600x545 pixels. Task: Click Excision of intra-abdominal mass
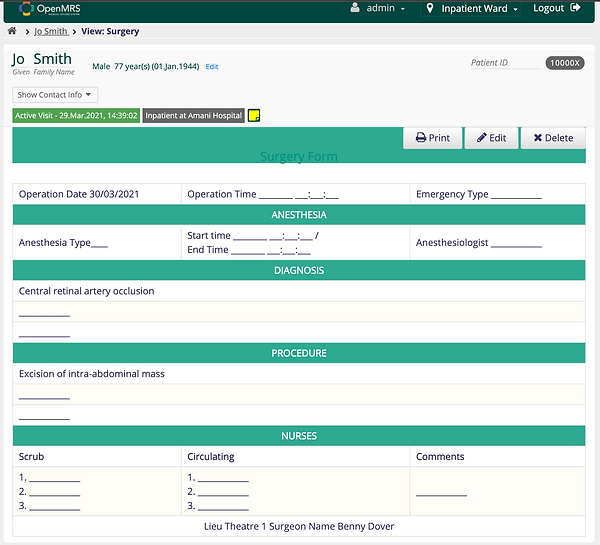(x=92, y=374)
